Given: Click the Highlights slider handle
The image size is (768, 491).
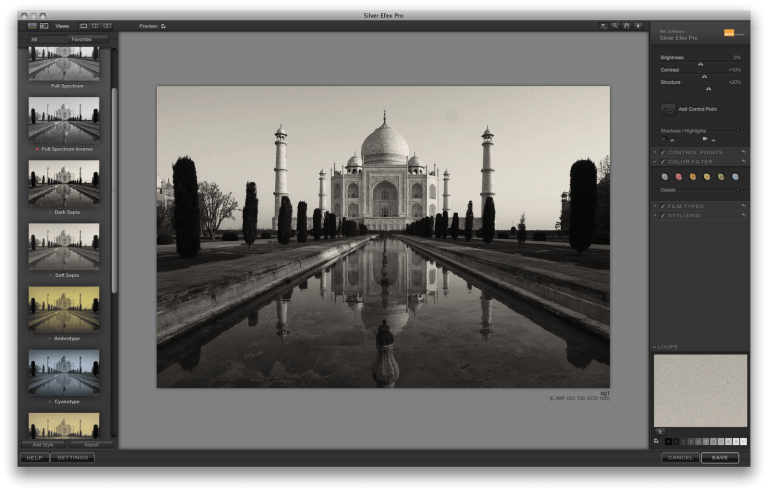Looking at the screenshot, I should click(x=713, y=140).
